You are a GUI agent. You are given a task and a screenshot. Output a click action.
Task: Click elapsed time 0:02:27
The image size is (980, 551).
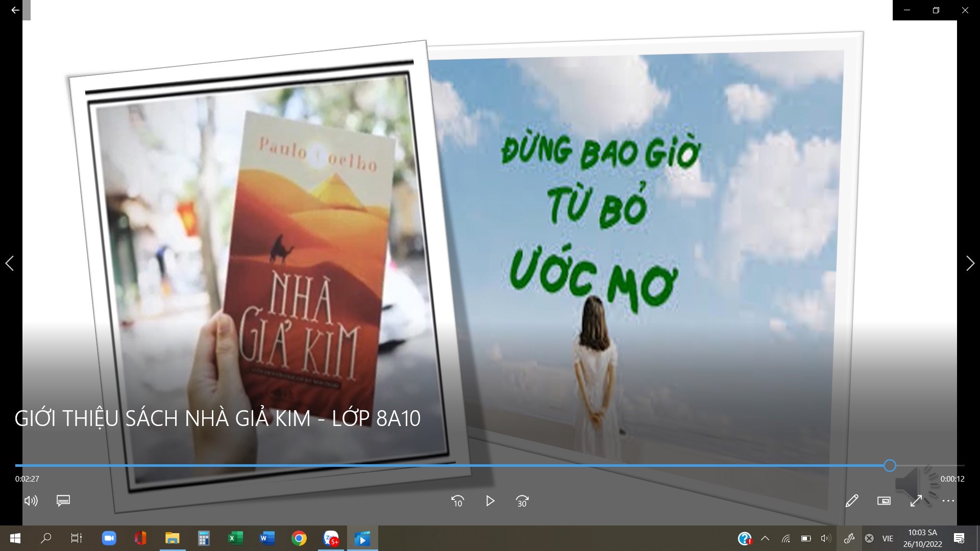27,479
